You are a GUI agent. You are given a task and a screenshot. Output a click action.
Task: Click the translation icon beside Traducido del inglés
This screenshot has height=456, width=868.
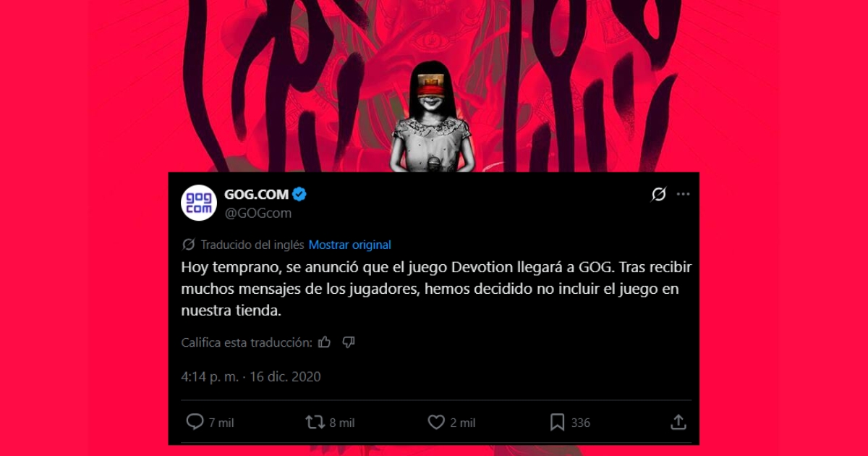tap(189, 245)
